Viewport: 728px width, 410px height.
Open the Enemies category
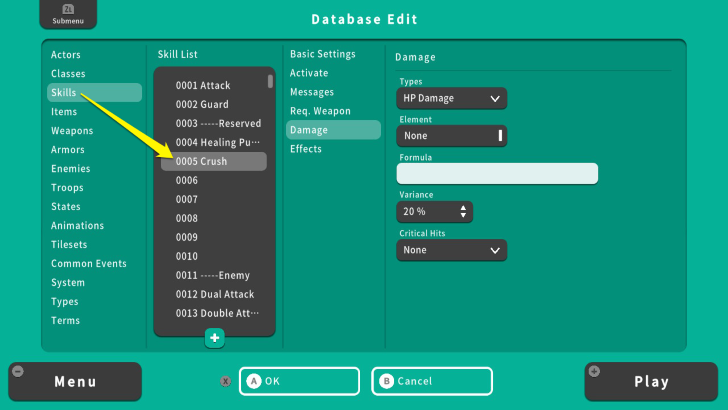[x=71, y=169]
